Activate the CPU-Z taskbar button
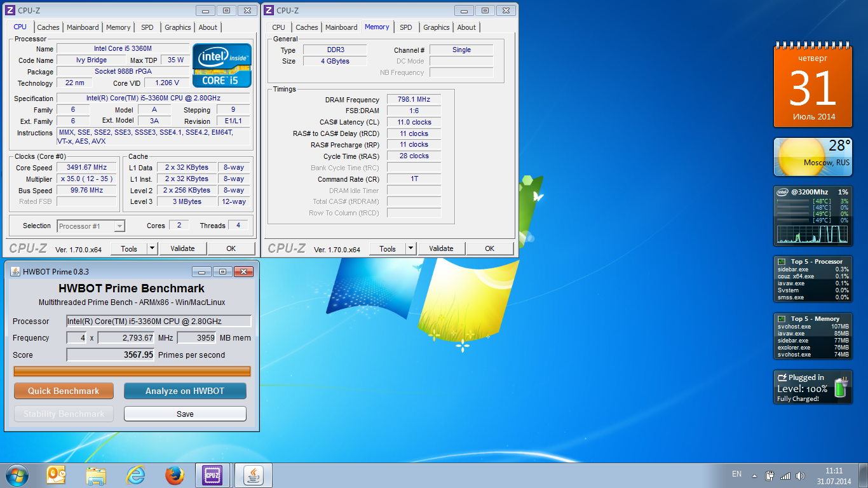868x488 pixels. [212, 475]
